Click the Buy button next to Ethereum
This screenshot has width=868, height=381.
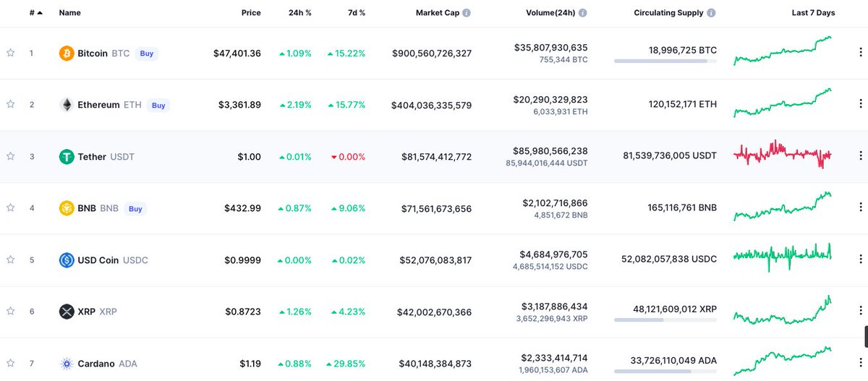pyautogui.click(x=158, y=105)
